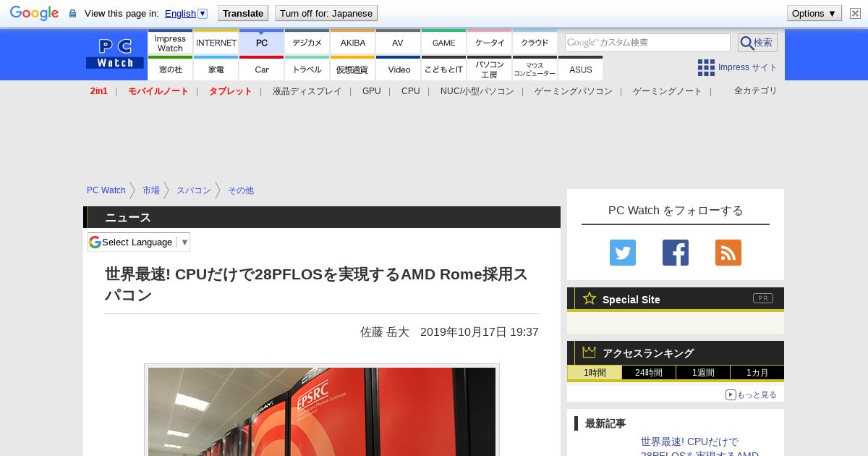Open the AKIBA nav tab
Image resolution: width=868 pixels, height=456 pixels.
pos(353,42)
